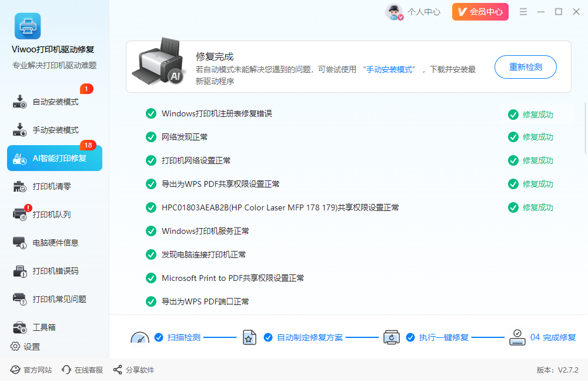
Task: Click the 在线客服 headset icon
Action: [x=66, y=370]
